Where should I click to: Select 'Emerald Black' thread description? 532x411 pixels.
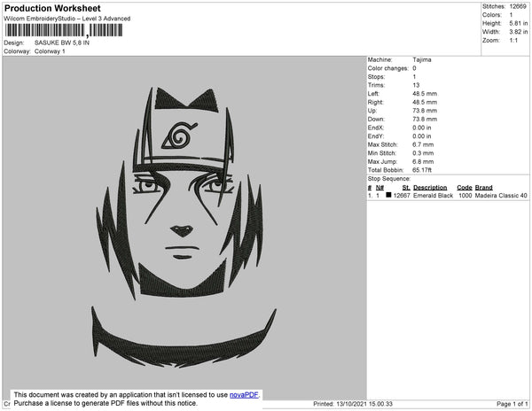coord(433,196)
